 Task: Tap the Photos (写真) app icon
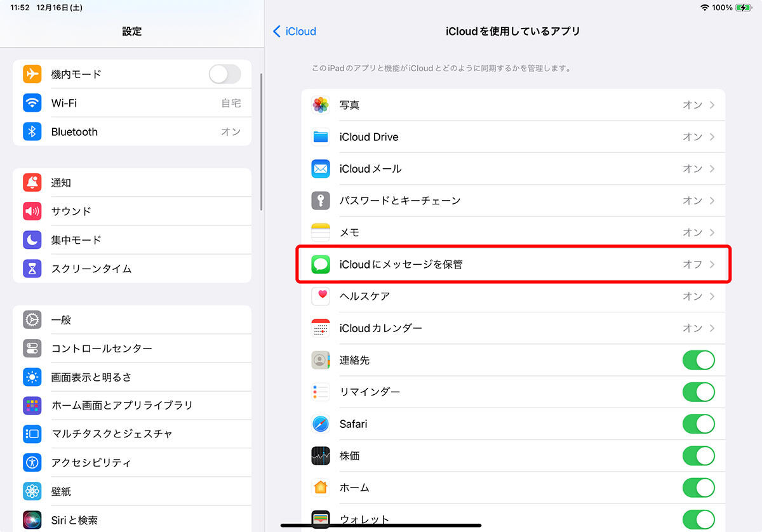click(321, 105)
